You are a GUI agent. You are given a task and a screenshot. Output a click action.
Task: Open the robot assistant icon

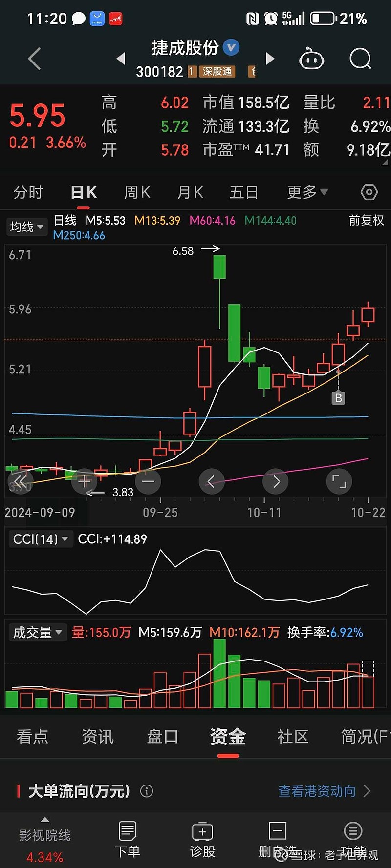[311, 59]
